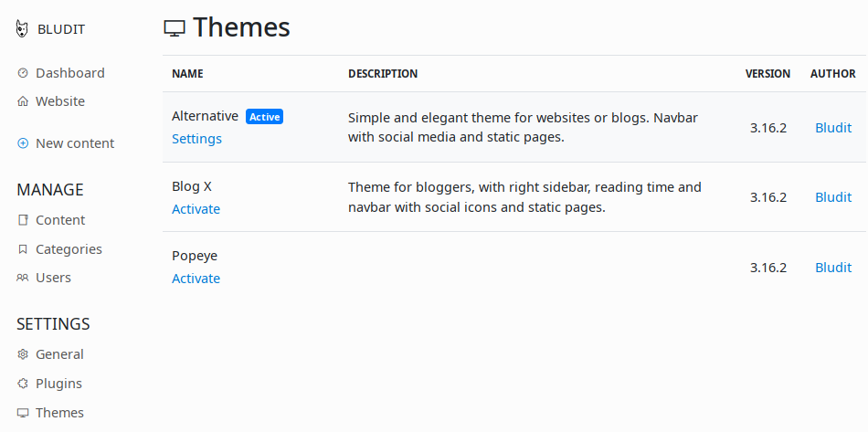Click the Active badge on Alternative
Screen dimensions: 868x432
pos(265,117)
